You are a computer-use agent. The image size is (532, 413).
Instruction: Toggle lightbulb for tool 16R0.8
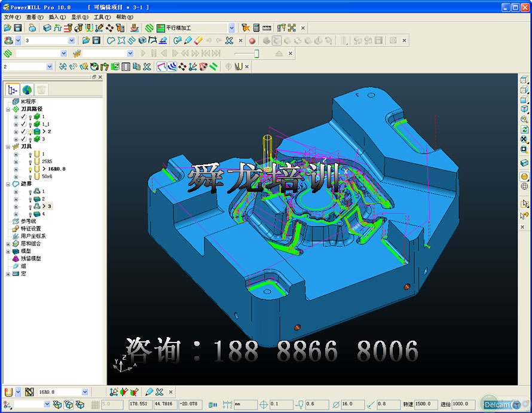point(30,169)
